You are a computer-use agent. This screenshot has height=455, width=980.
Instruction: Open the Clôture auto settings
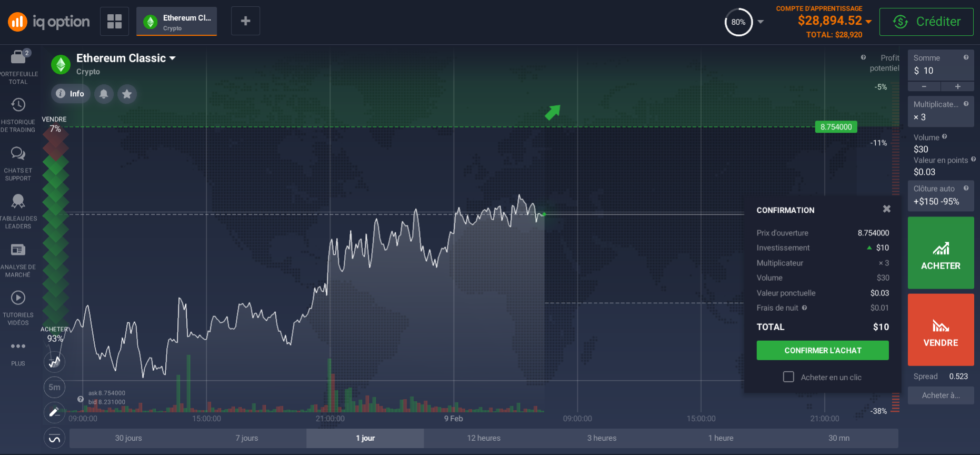click(x=941, y=195)
